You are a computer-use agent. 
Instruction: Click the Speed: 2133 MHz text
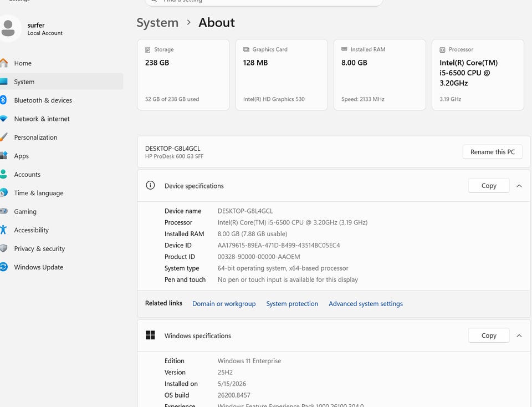[362, 99]
